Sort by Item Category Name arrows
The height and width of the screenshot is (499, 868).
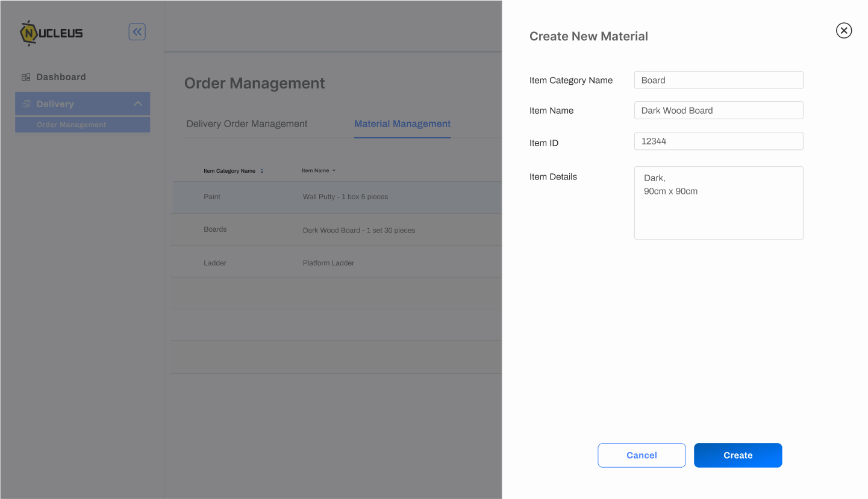pos(262,171)
